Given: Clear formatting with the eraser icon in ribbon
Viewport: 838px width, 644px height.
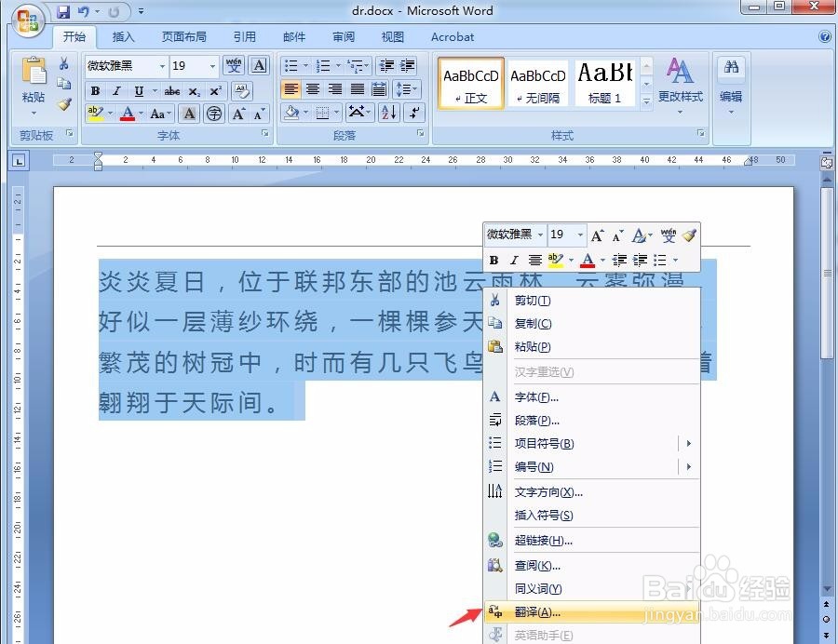Looking at the screenshot, I should tap(241, 91).
